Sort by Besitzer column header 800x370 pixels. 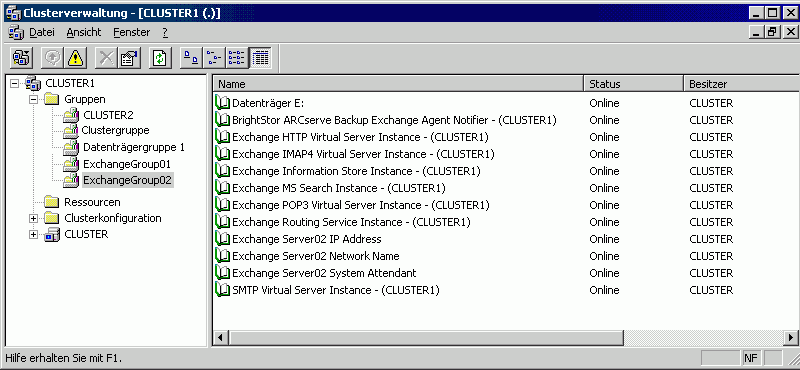(x=741, y=84)
